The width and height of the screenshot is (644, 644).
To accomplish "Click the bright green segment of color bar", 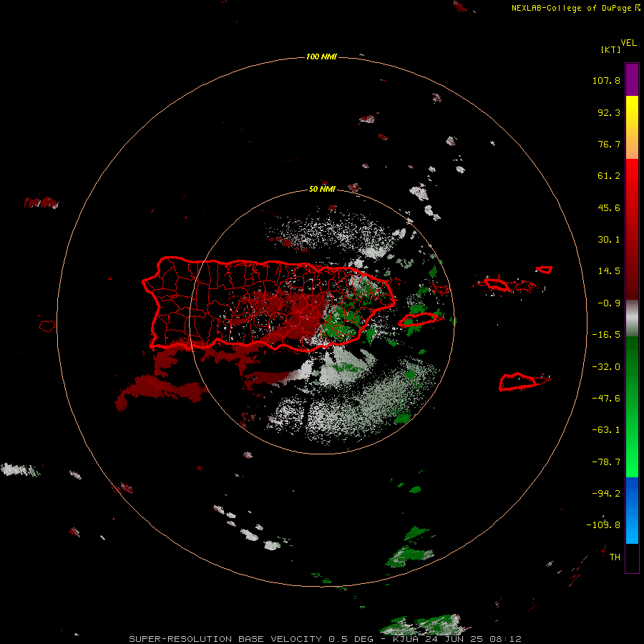I will click(x=632, y=406).
